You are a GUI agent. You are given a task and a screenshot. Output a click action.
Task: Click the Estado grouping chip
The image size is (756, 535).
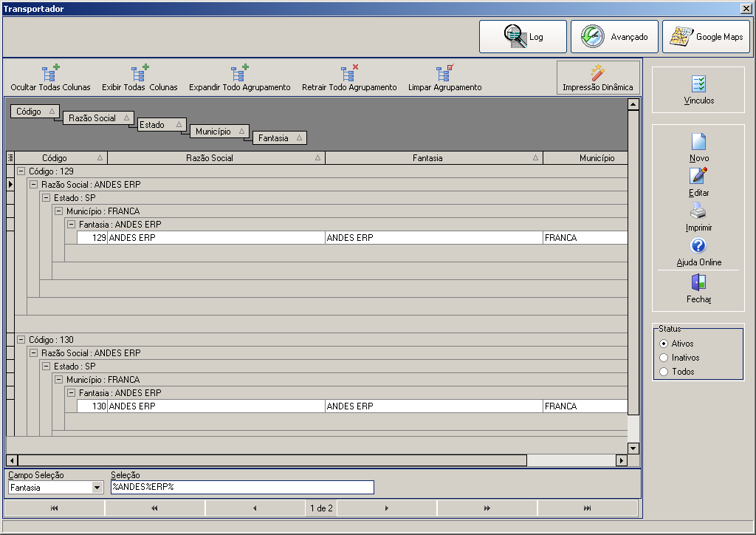click(162, 124)
